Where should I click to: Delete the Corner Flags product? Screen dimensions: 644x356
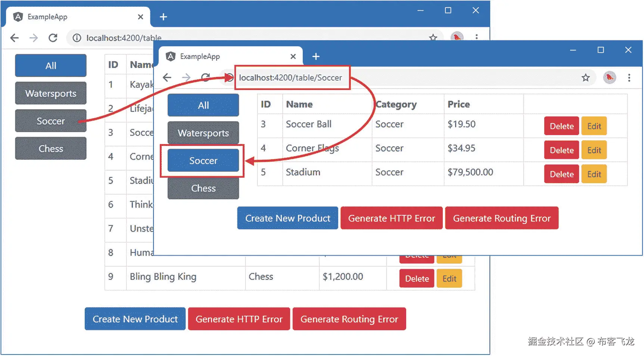click(561, 150)
